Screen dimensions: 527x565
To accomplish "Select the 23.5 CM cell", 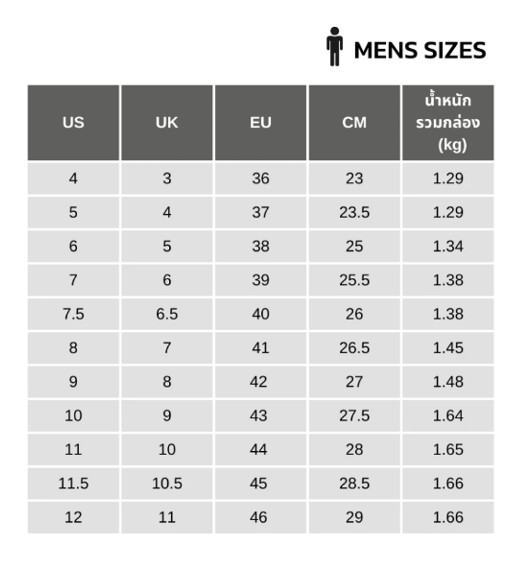I will click(x=354, y=212).
